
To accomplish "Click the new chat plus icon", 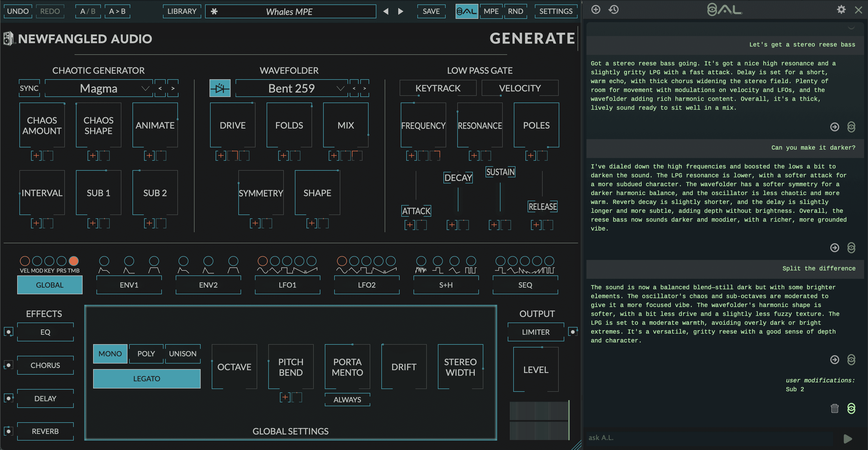I will (x=596, y=9).
